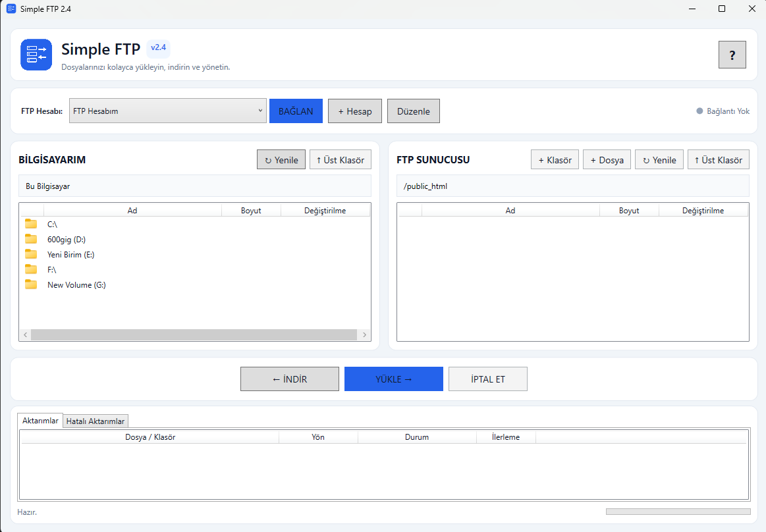
Task: Click the Durum transfer column header
Action: (417, 437)
